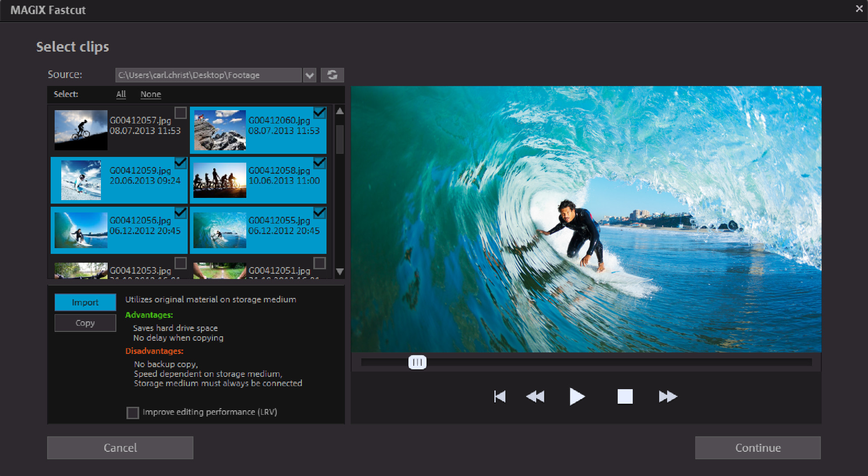Stop the preview playback
This screenshot has height=476, width=868.
pyautogui.click(x=625, y=397)
